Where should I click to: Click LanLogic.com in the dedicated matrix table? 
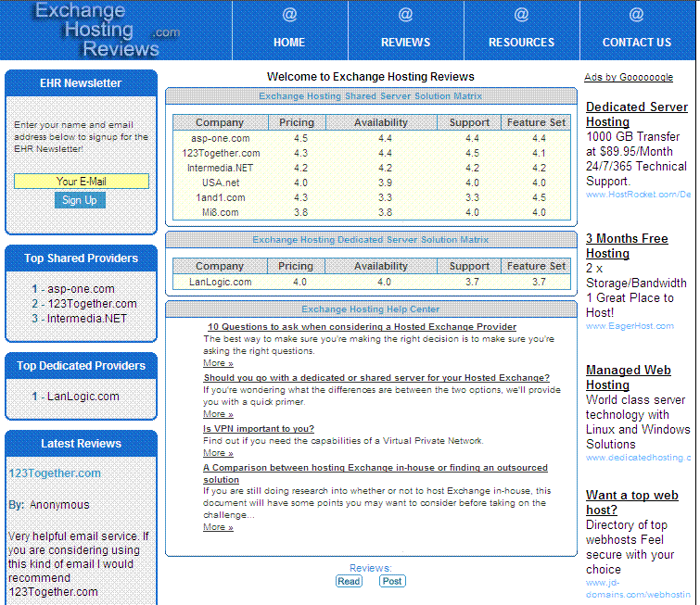pos(220,282)
